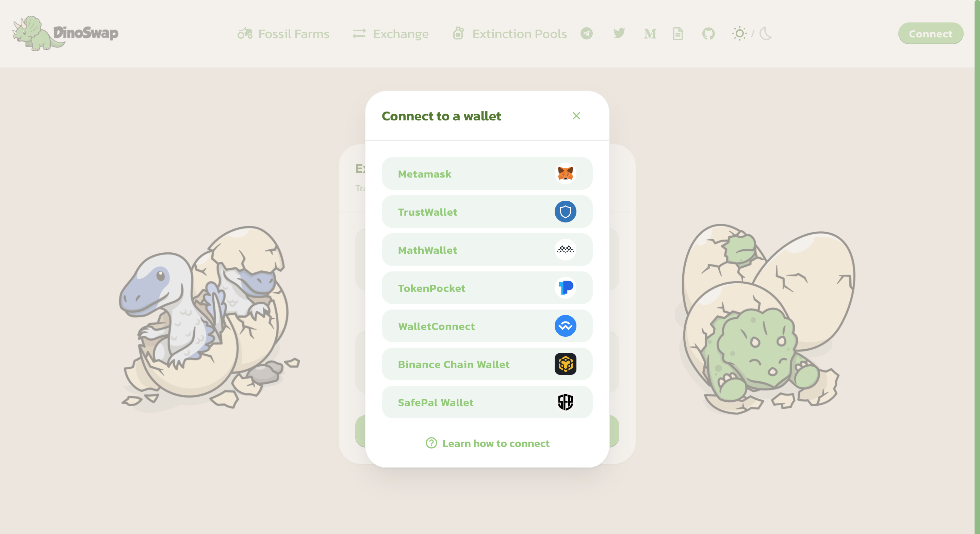
Task: Open the docs page icon
Action: (677, 33)
